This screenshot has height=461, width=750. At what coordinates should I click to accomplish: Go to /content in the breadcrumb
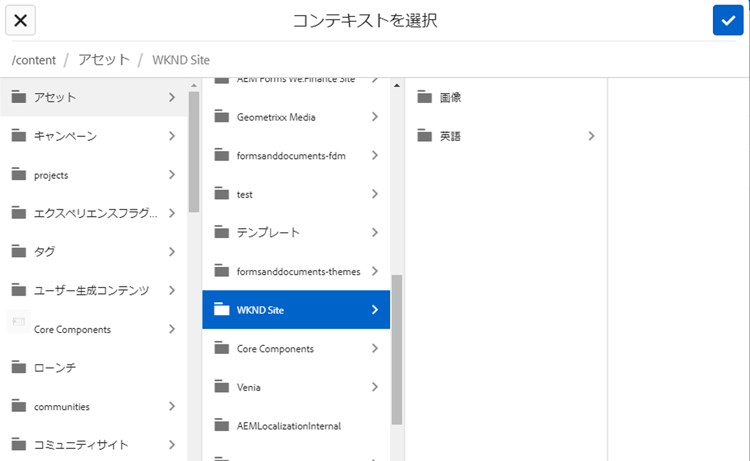click(33, 60)
